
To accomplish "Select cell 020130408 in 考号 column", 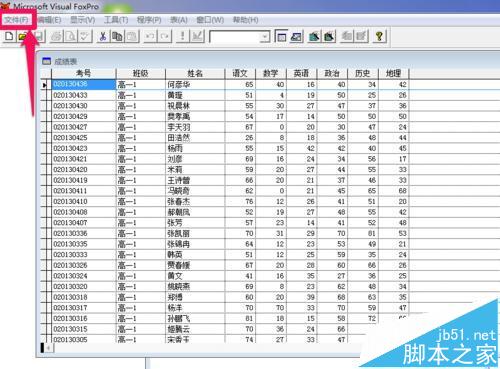I will pyautogui.click(x=84, y=212).
